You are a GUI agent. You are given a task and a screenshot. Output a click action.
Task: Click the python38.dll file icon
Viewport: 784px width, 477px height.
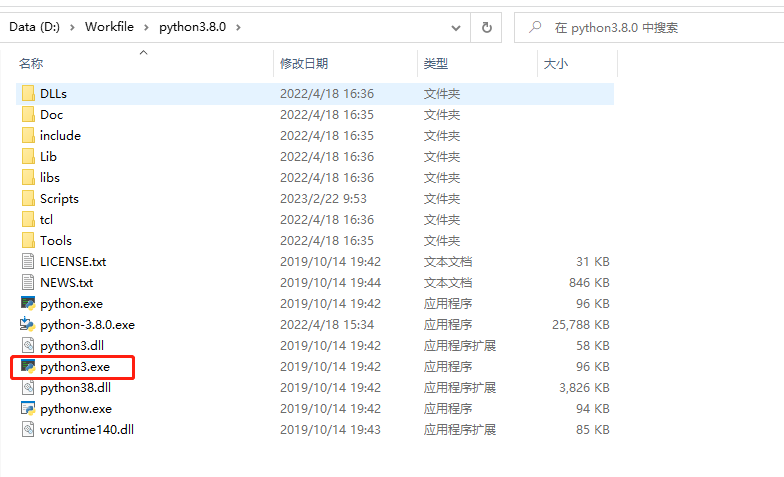click(28, 388)
